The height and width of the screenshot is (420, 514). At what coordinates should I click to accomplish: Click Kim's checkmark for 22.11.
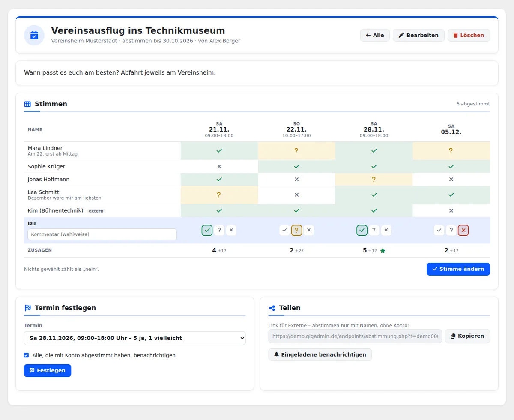[x=296, y=210]
